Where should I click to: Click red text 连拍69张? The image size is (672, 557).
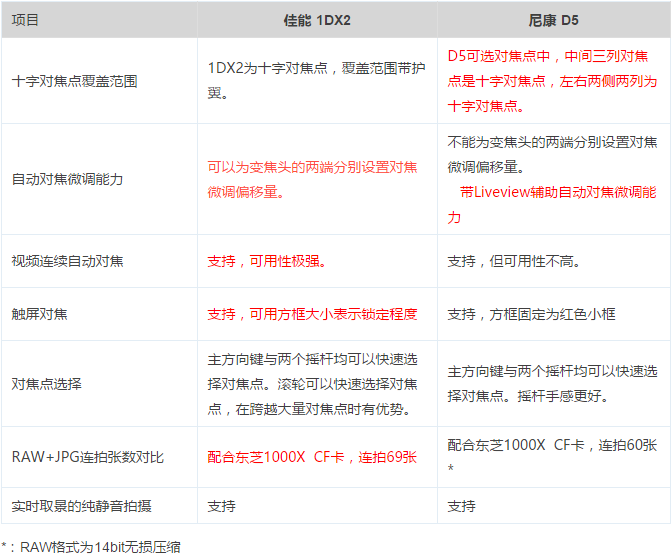(387, 457)
